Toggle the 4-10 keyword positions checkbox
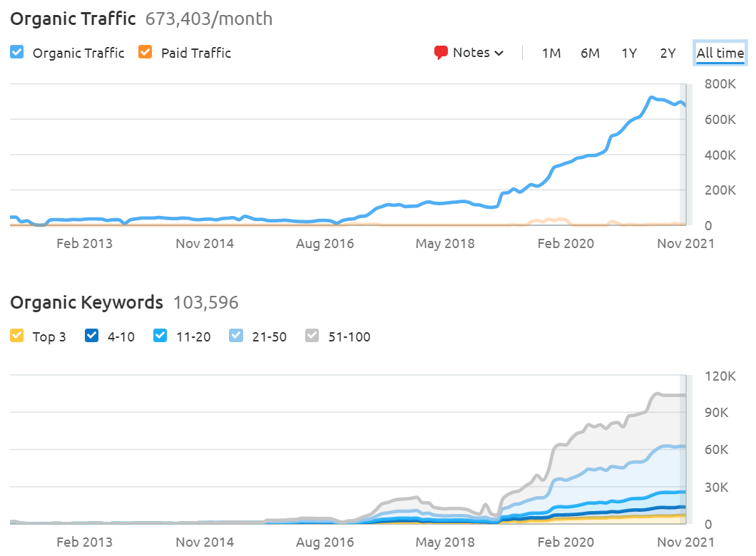 (x=92, y=336)
